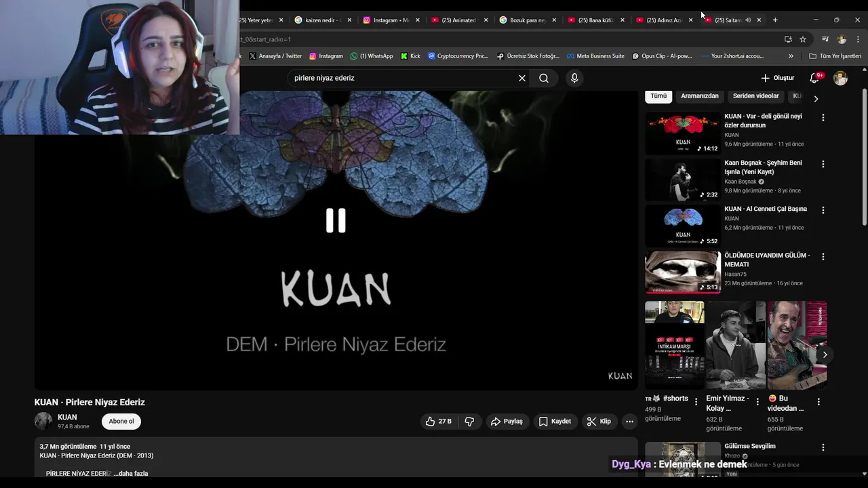The image size is (868, 488).
Task: Pause the video with the center pause icon
Action: pyautogui.click(x=336, y=220)
